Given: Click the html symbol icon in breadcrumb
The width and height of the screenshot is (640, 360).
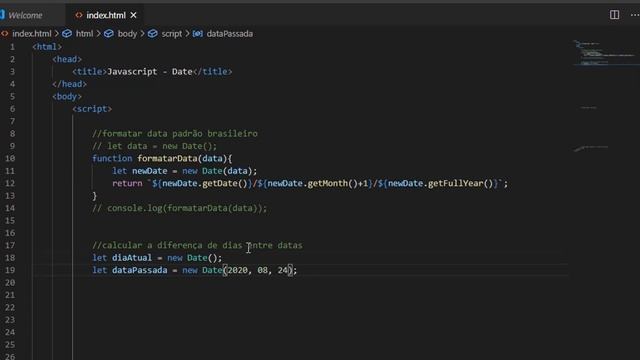Looking at the screenshot, I should (67, 33).
